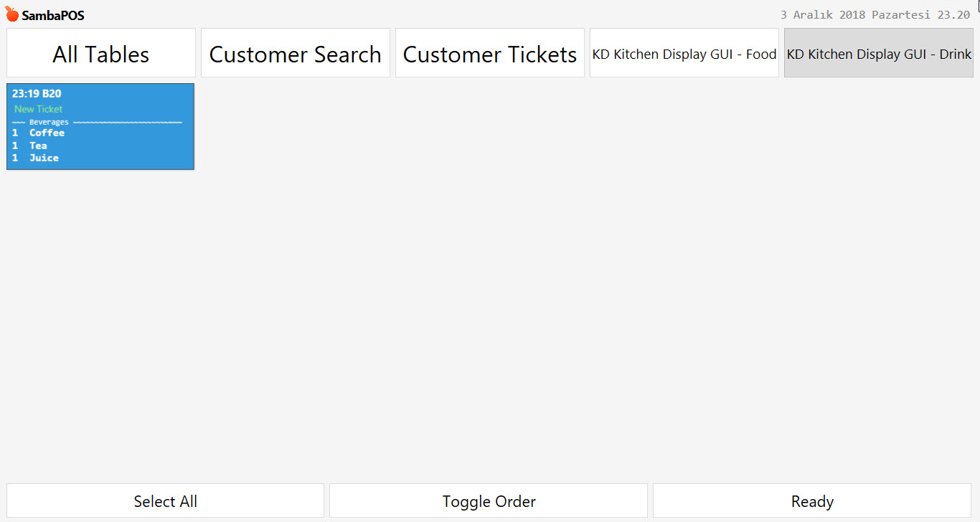Click the green New Ticket status label
Screen dimensions: 980x522
(x=39, y=109)
